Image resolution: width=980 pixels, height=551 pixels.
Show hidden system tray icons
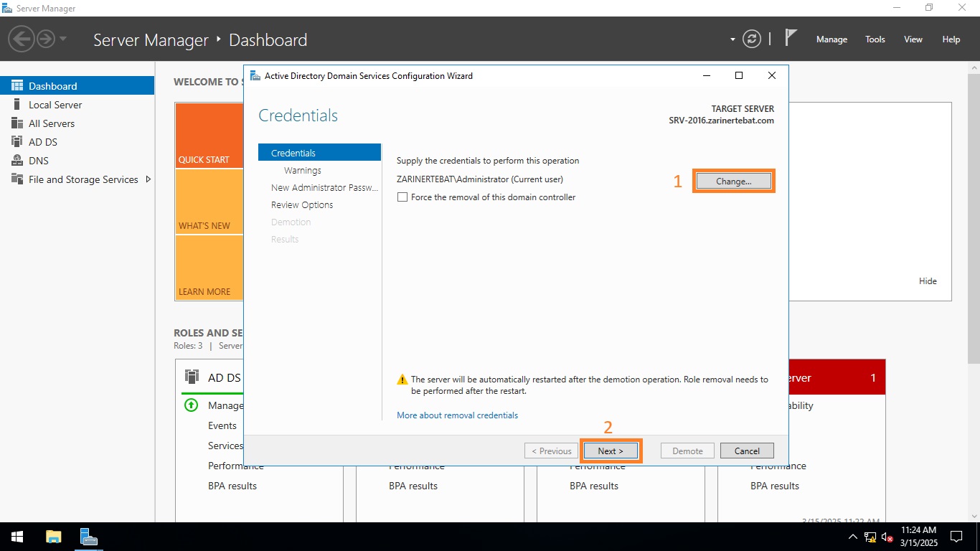[852, 537]
